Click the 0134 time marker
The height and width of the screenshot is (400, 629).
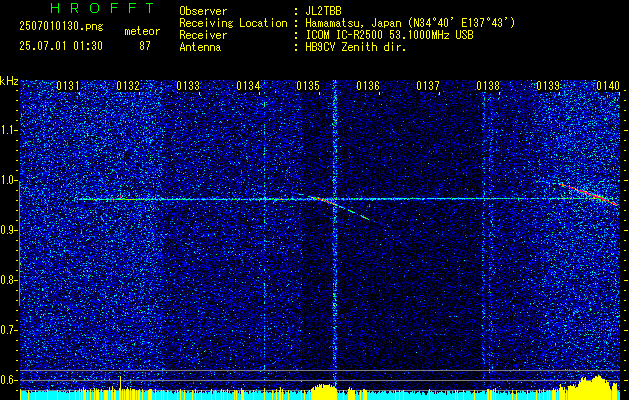click(x=248, y=86)
